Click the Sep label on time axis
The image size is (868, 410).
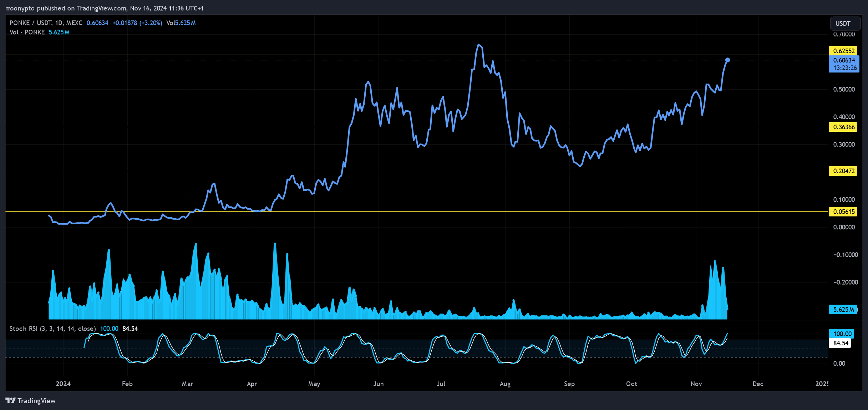(x=569, y=384)
